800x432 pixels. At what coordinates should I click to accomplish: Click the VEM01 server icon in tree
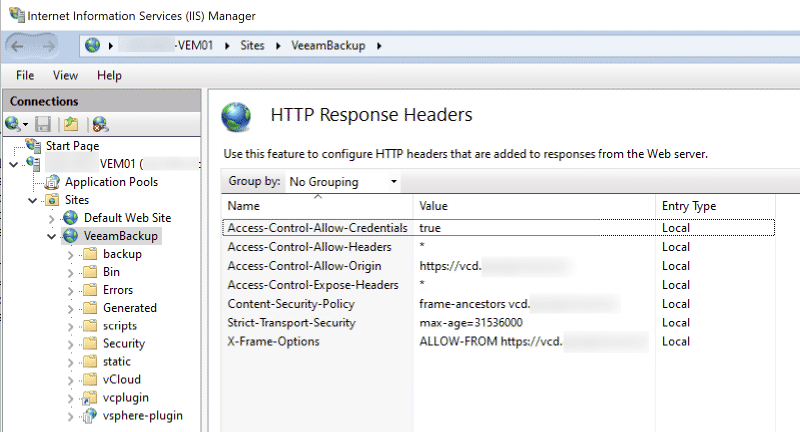[34, 164]
